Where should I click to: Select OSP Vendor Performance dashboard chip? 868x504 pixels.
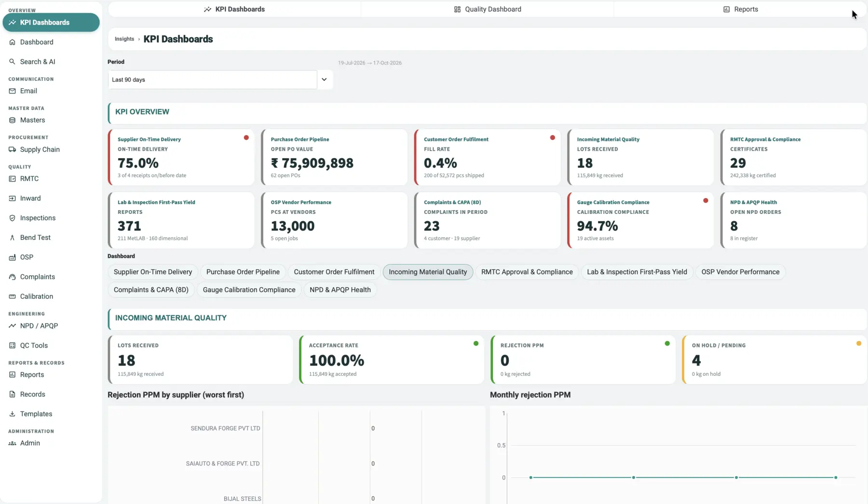click(740, 272)
